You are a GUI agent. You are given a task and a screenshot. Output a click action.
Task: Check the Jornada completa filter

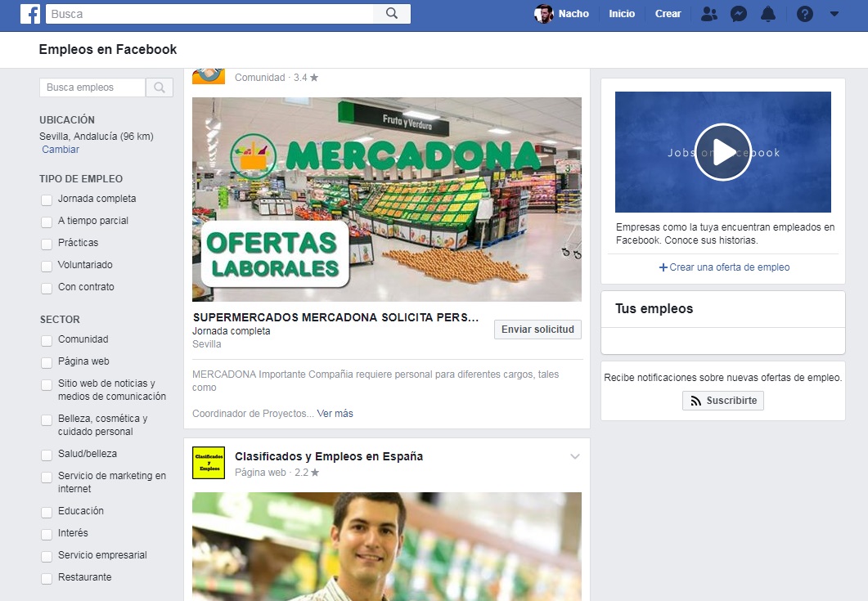click(47, 200)
